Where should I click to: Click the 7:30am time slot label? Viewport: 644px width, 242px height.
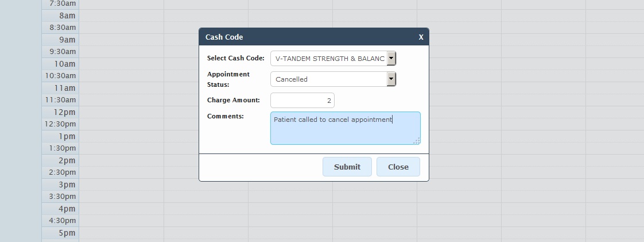click(62, 3)
